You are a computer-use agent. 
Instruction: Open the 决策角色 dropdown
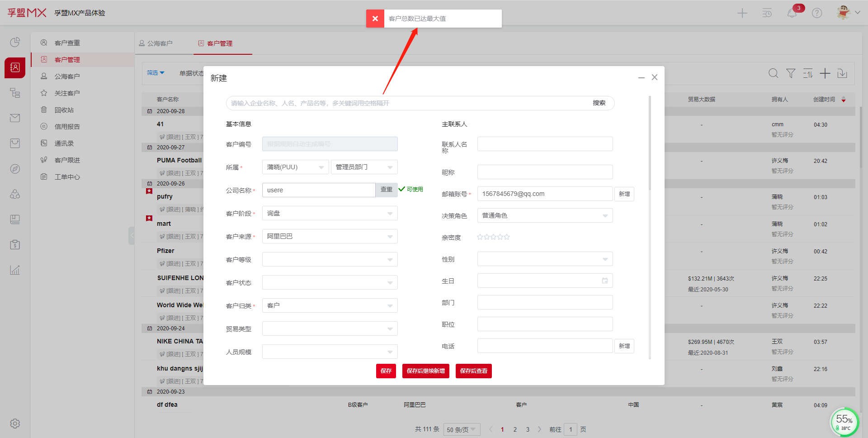(x=545, y=215)
